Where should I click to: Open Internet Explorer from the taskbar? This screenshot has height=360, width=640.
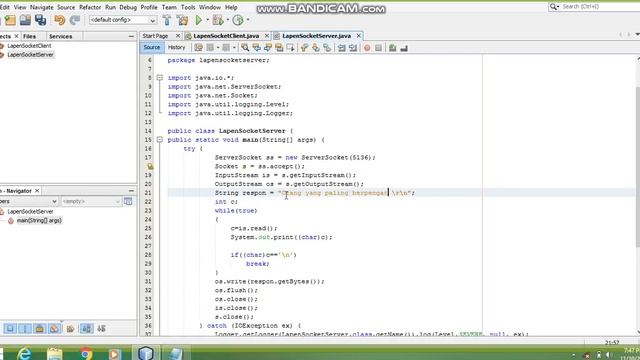(24, 353)
